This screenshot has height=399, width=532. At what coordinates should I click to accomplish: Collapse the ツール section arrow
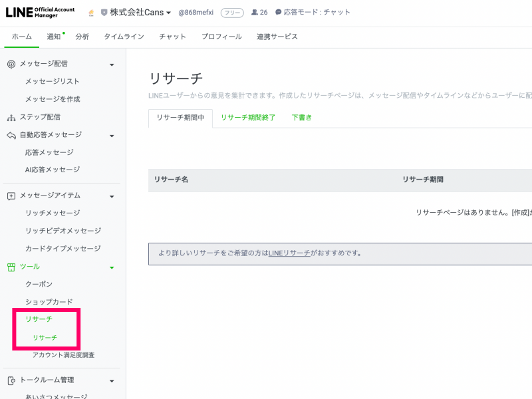pyautogui.click(x=112, y=267)
